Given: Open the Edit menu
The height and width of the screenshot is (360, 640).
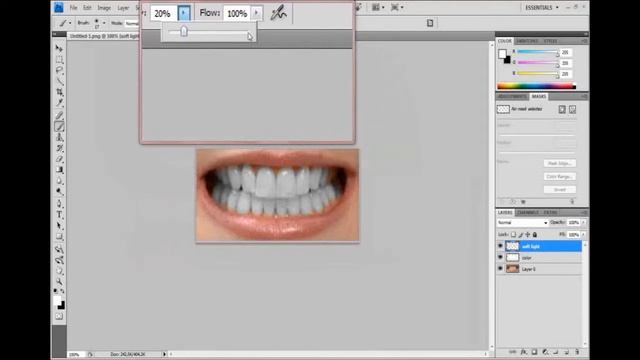Looking at the screenshot, I should [87, 7].
